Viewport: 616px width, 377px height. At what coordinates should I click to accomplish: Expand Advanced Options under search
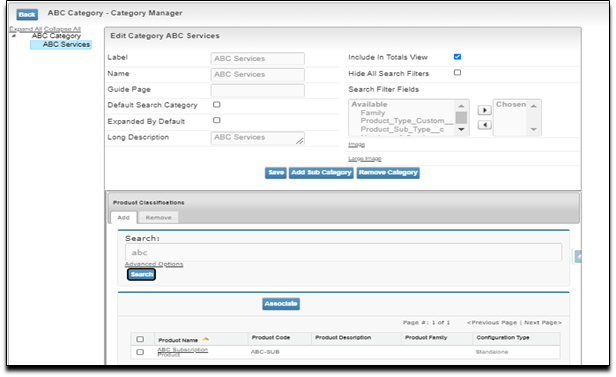point(154,264)
